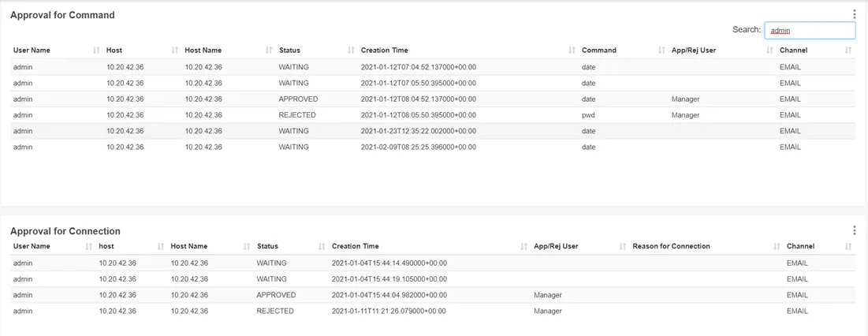This screenshot has height=336, width=868.
Task: Select Command row created 2021-01-12T07:04:52.137000
Action: [434, 67]
